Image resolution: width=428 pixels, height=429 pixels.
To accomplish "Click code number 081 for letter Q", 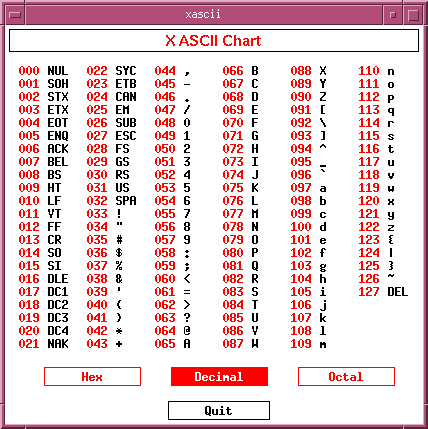I will coord(233,266).
